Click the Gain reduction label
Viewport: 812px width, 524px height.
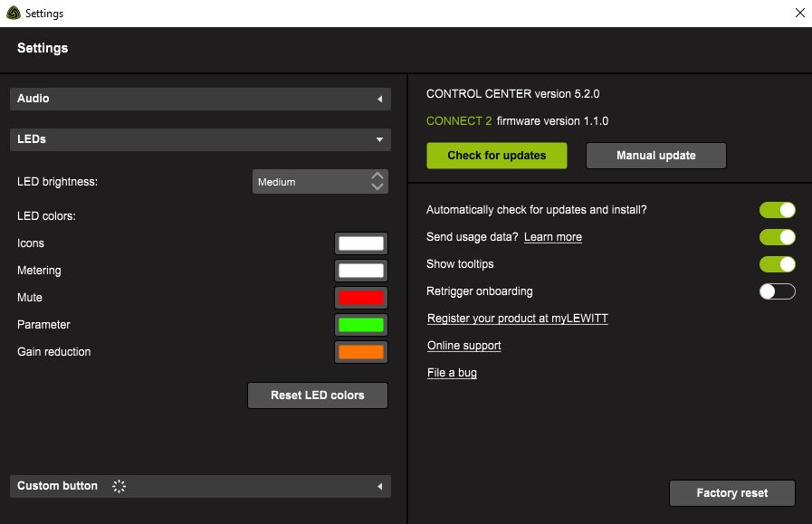(53, 352)
